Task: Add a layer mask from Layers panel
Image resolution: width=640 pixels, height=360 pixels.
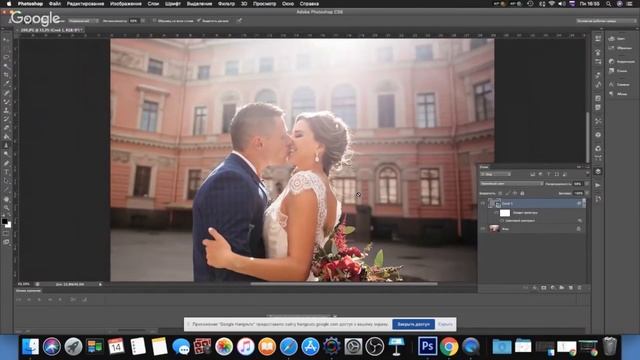Action: tap(544, 288)
